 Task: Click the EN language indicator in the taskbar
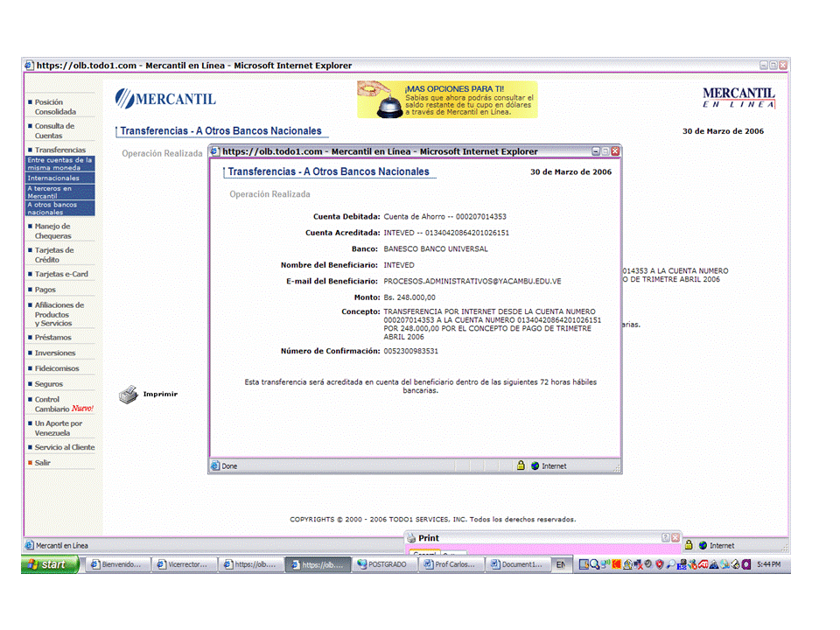560,564
